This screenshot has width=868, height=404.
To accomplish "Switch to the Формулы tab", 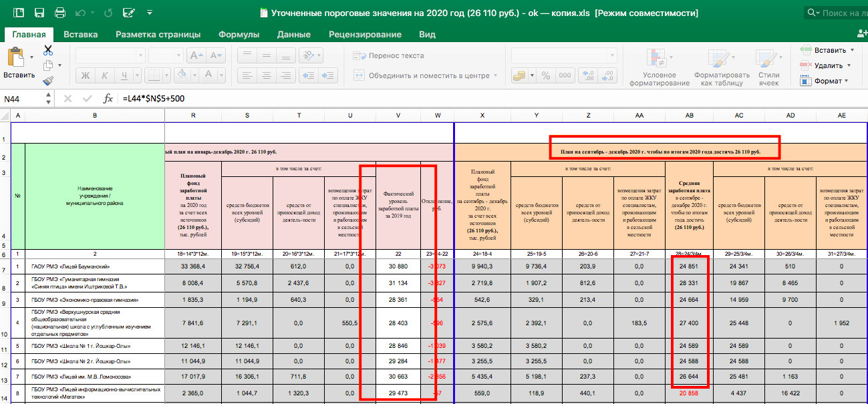I will click(x=239, y=35).
